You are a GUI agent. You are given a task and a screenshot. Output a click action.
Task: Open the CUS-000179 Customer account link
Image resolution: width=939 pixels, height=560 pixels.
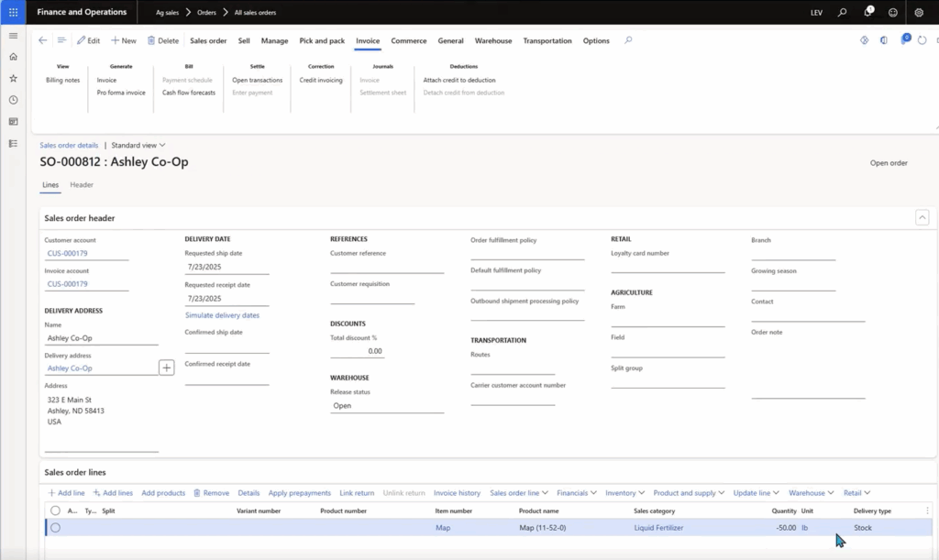click(67, 253)
